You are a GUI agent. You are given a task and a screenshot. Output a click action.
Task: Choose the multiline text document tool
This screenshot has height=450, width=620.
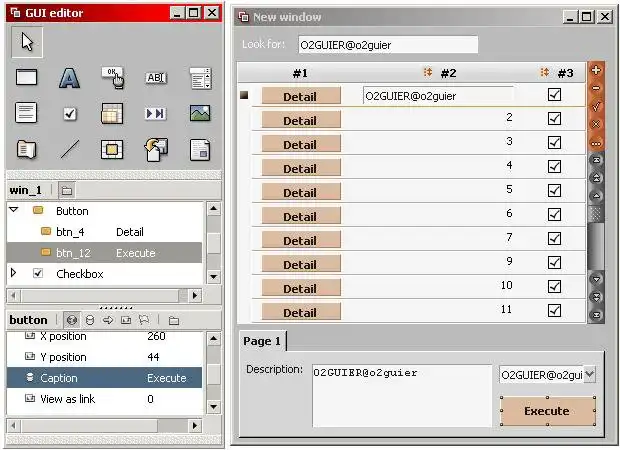coord(26,113)
